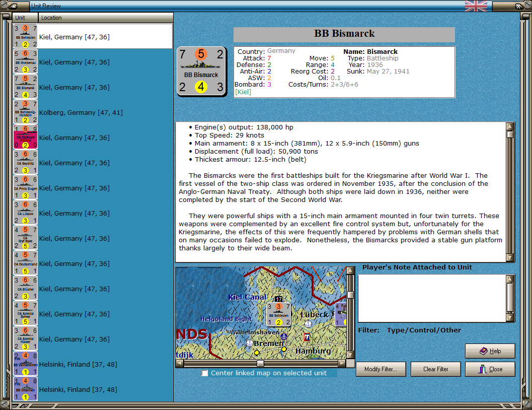This screenshot has height=410, width=532.
Task: Click the player's note scrollbar down arrow
Action: click(x=510, y=318)
